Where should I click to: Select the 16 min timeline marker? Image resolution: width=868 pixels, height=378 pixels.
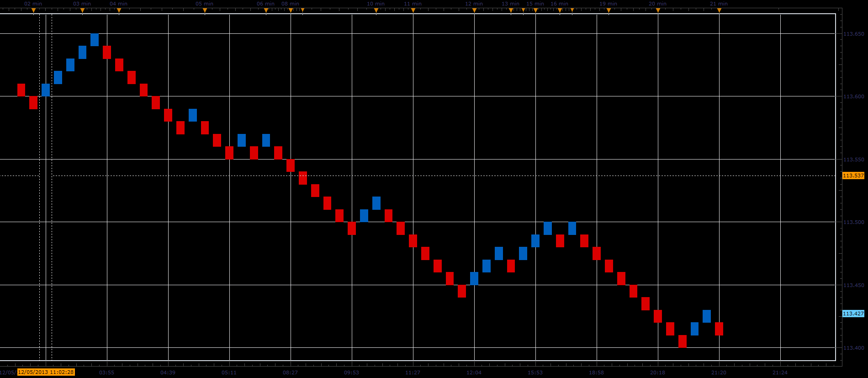pyautogui.click(x=560, y=10)
